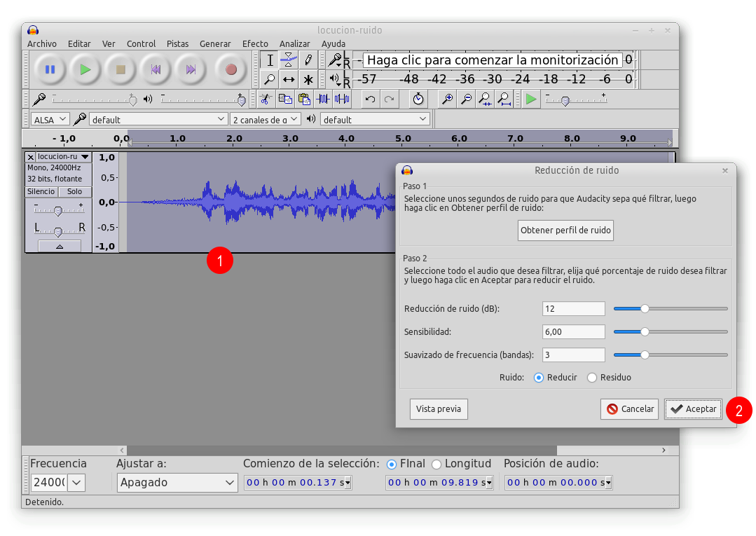
Task: Open the '2 canales' channels dropdown
Action: coord(265,120)
